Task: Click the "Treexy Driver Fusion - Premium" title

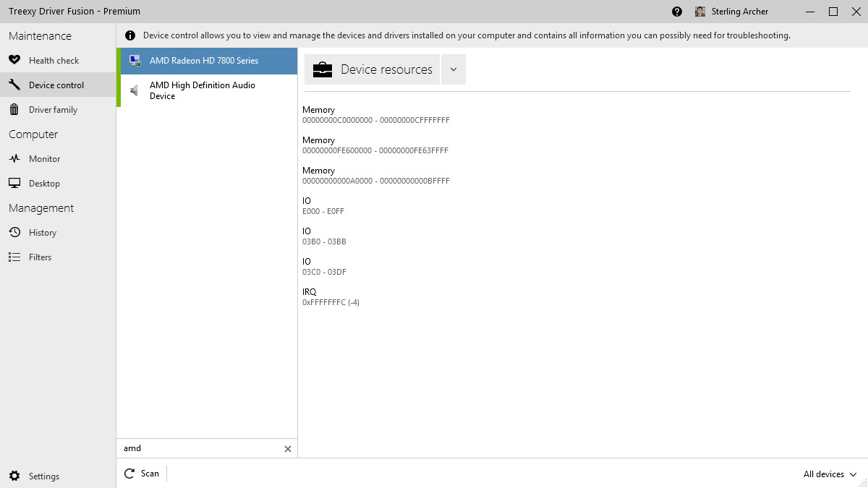Action: tap(75, 12)
